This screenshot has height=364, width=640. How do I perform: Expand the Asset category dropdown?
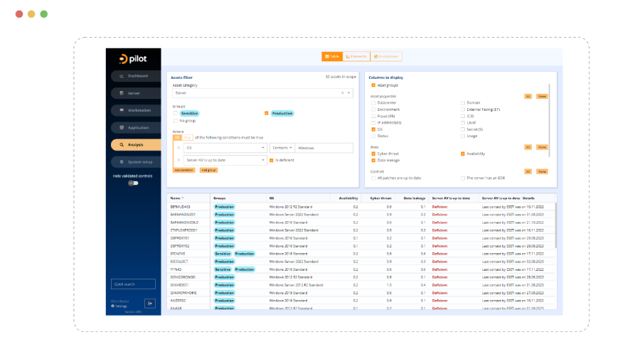coord(349,92)
